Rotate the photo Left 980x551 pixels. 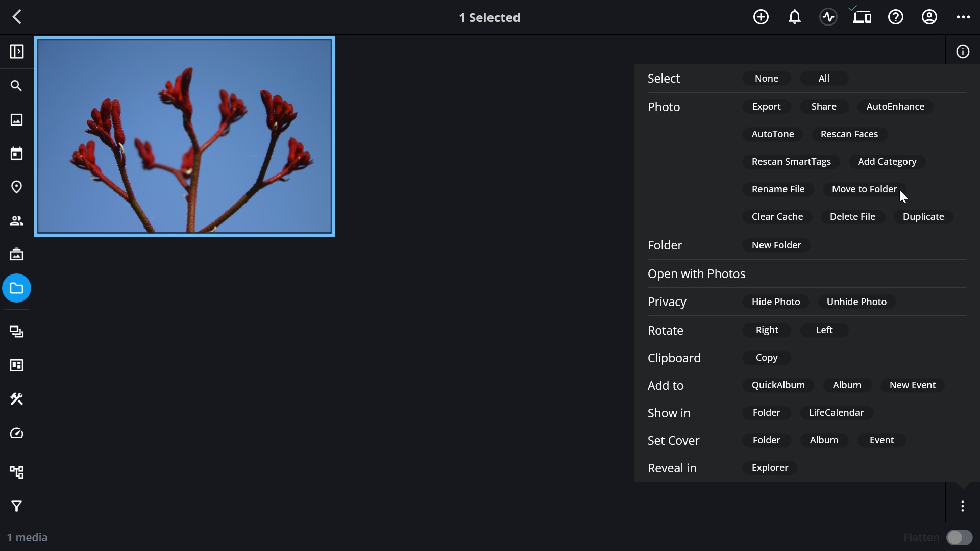pyautogui.click(x=824, y=330)
